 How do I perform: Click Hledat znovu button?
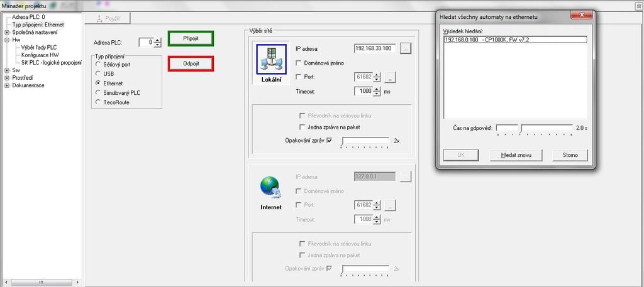[x=516, y=155]
